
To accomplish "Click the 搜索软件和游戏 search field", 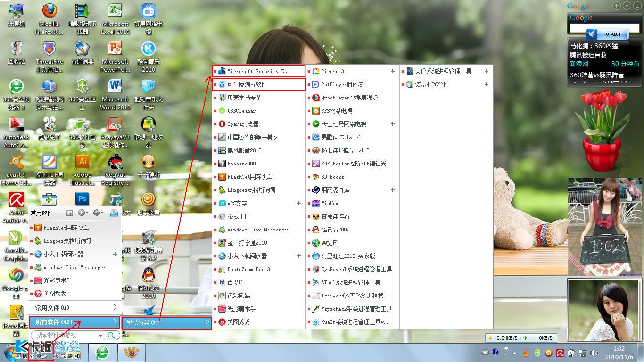I will click(67, 335).
